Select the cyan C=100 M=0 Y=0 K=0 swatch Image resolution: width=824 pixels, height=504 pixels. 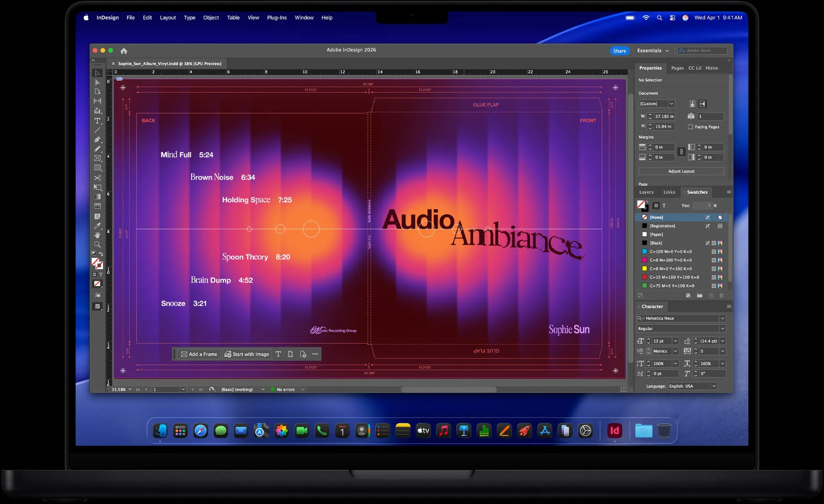coord(670,252)
